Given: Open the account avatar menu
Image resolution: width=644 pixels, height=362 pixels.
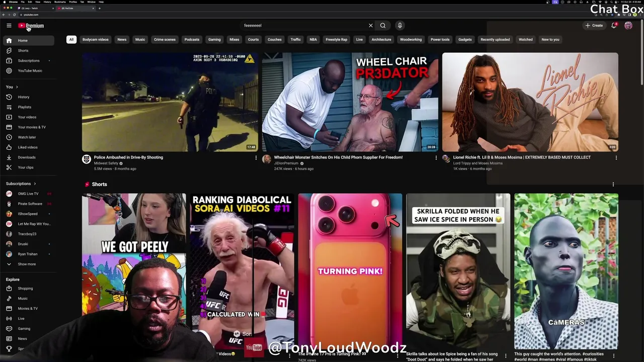Looking at the screenshot, I should click(x=628, y=26).
